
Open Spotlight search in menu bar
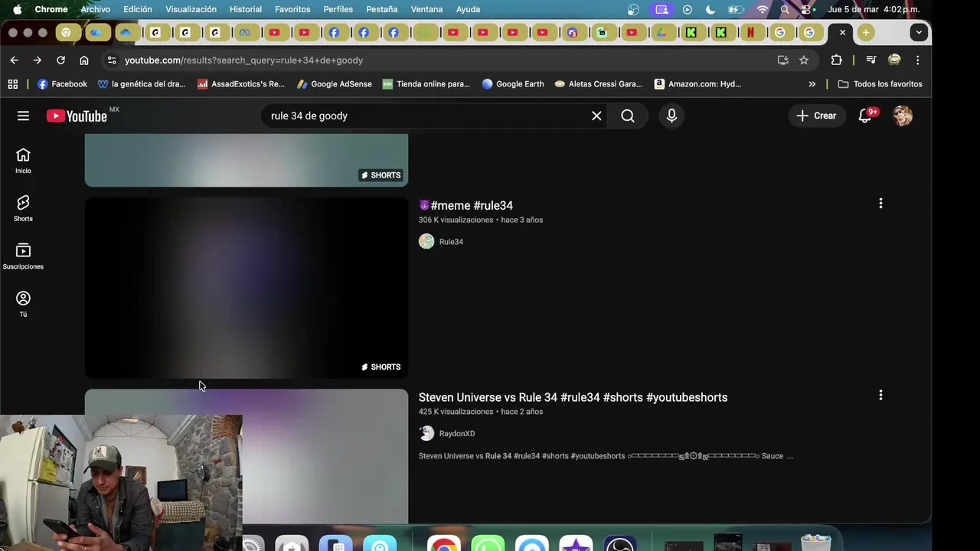785,9
